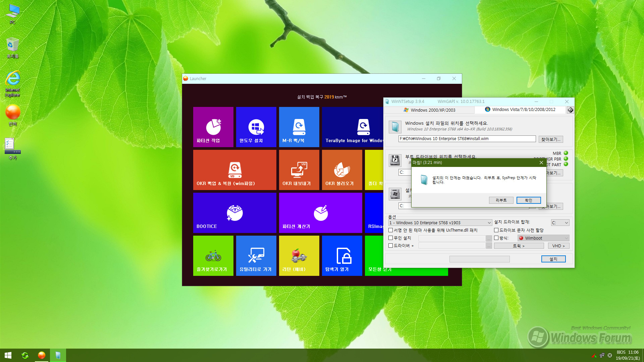Enable the add drivers checkbox
This screenshot has height=362, width=644.
[x=390, y=246]
